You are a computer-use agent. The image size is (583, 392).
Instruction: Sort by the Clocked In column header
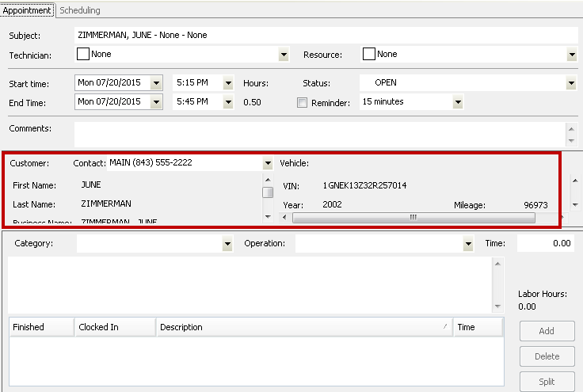(116, 327)
